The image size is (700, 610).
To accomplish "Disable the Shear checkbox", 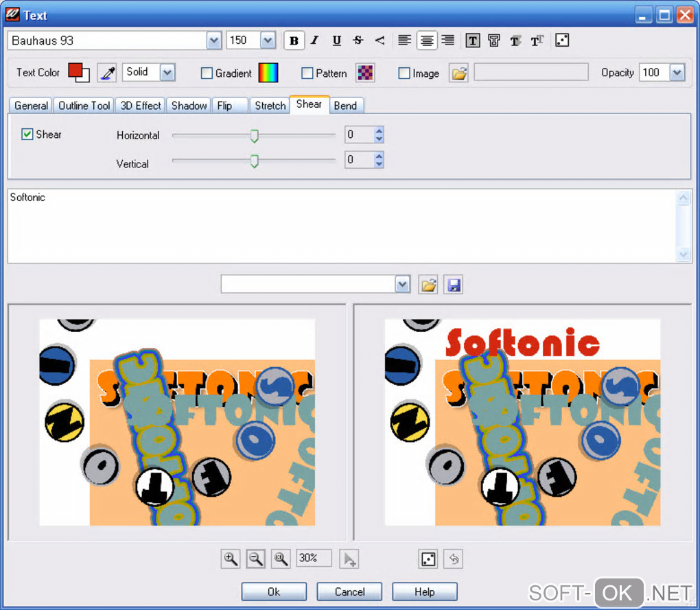I will click(27, 134).
